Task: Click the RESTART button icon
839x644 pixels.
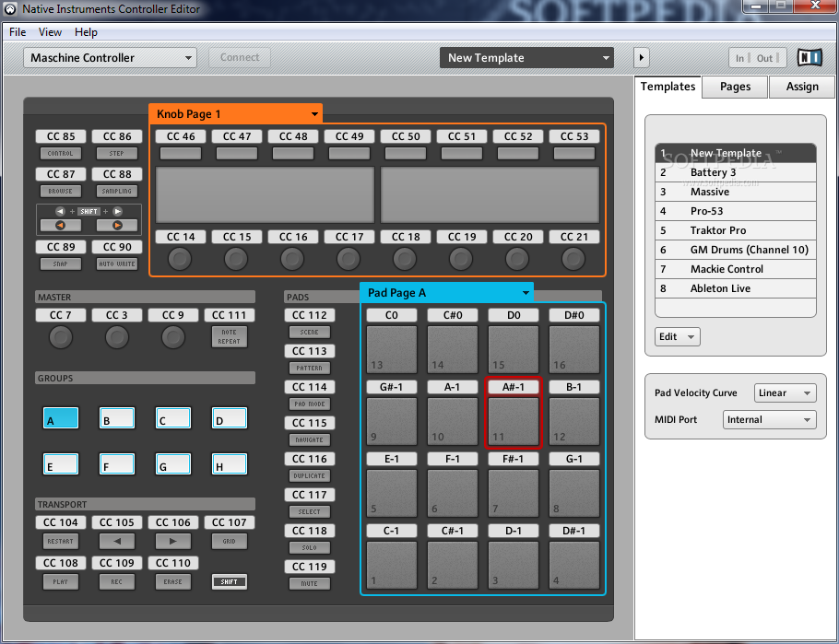Action: click(61, 542)
